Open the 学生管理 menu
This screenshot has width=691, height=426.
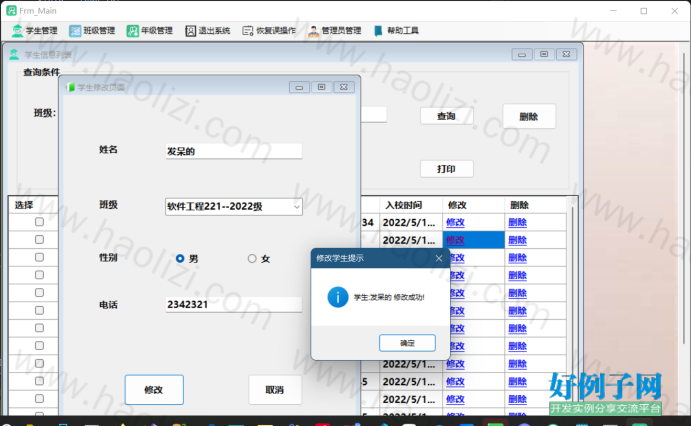35,31
